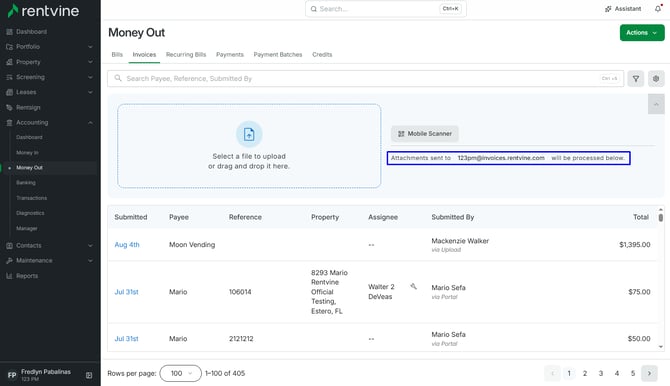Screen dimensions: 670x386
Task: Open the invoice filter funnel
Action: click(636, 79)
